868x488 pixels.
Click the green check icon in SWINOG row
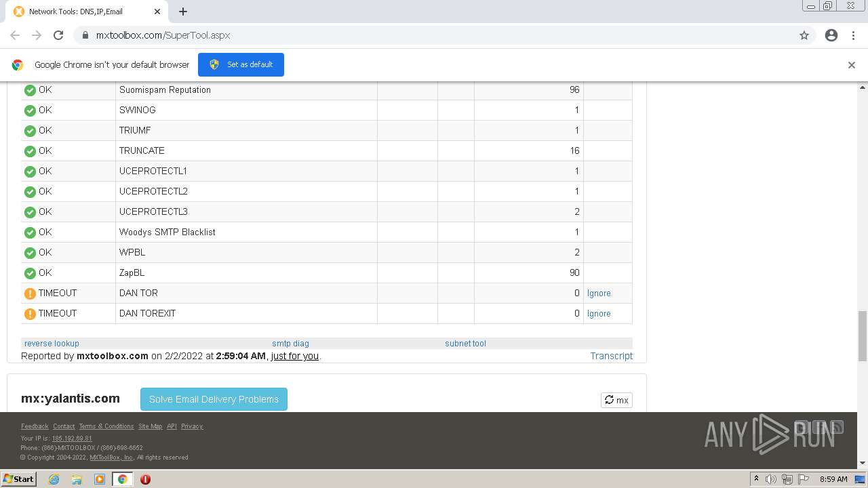point(30,110)
